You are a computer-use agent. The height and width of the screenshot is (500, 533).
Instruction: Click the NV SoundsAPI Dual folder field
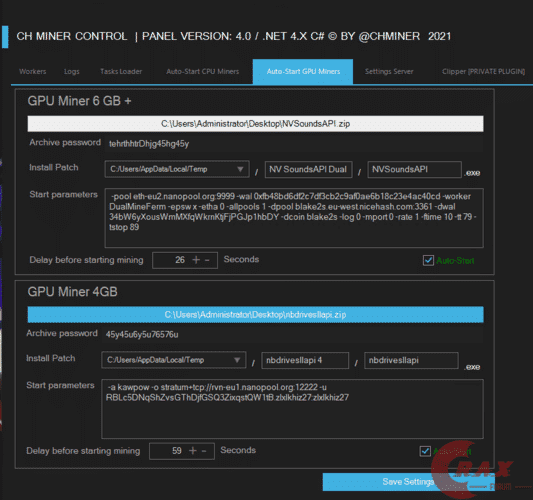coord(308,169)
